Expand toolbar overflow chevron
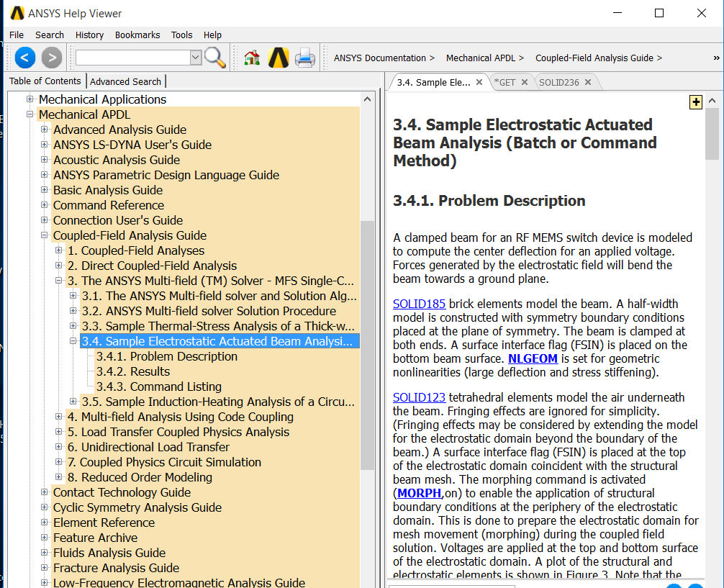The width and height of the screenshot is (724, 588). (716, 58)
